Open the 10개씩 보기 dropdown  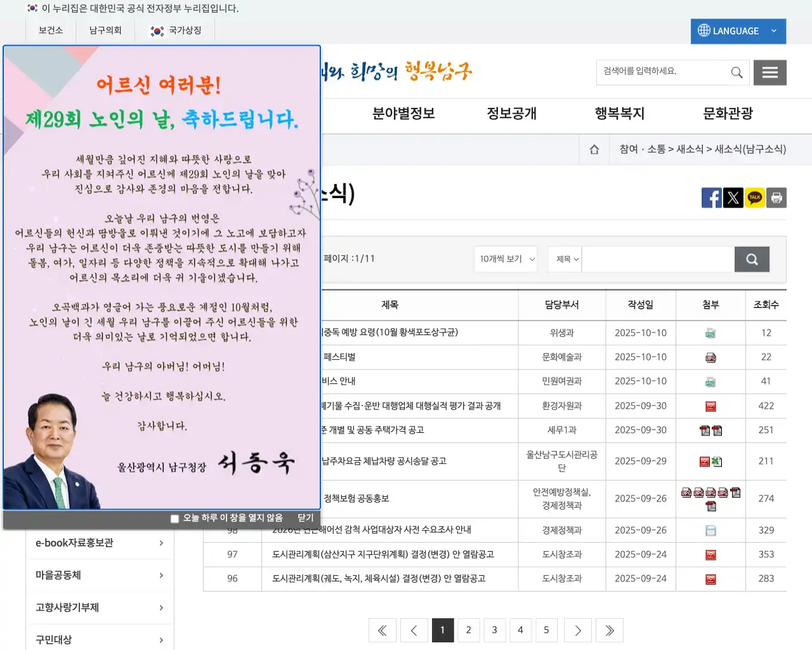[x=506, y=259]
